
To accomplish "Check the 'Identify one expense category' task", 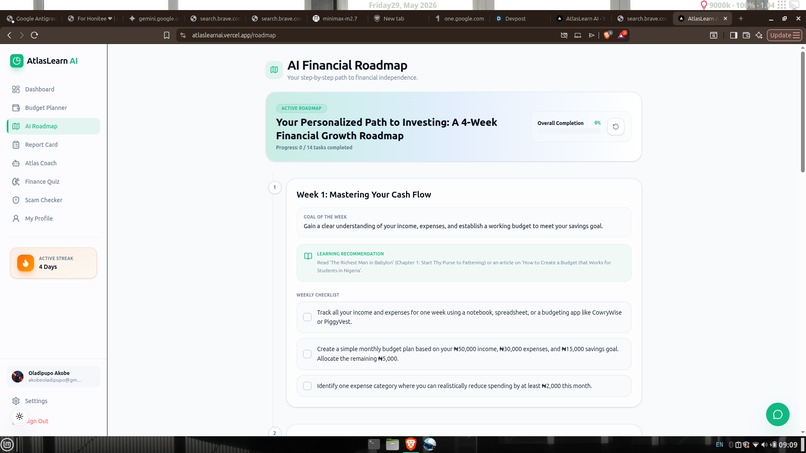I will tap(307, 386).
